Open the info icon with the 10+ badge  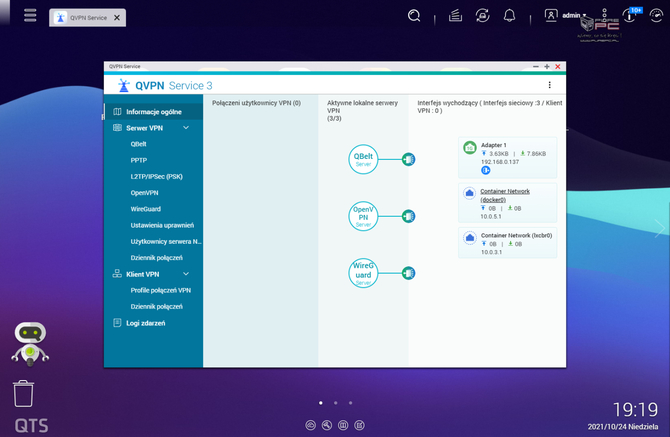pos(631,15)
